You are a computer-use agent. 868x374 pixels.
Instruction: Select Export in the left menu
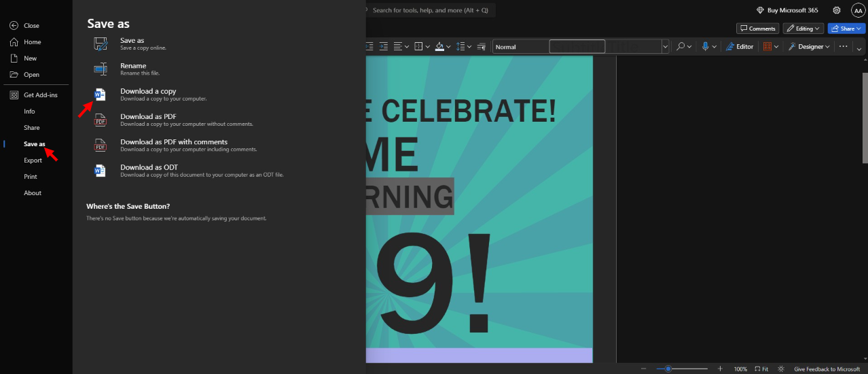pos(33,160)
